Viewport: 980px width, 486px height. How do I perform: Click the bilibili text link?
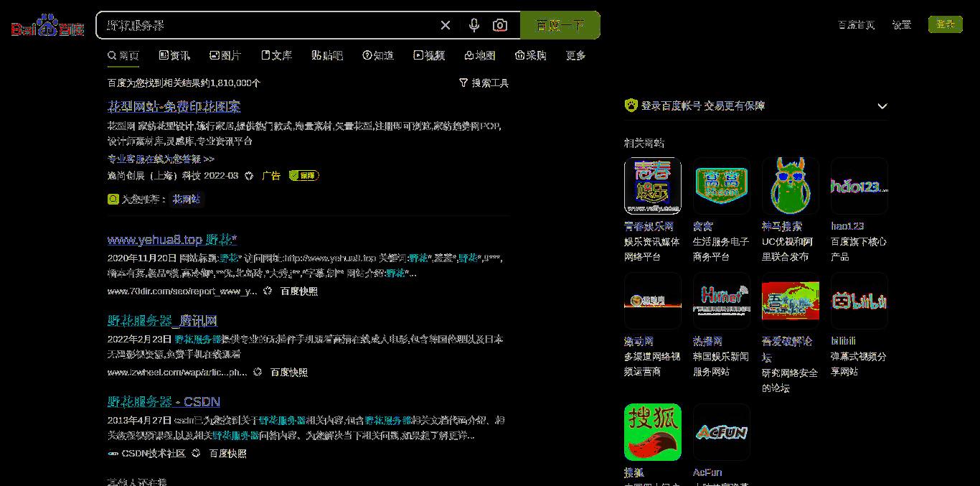843,341
